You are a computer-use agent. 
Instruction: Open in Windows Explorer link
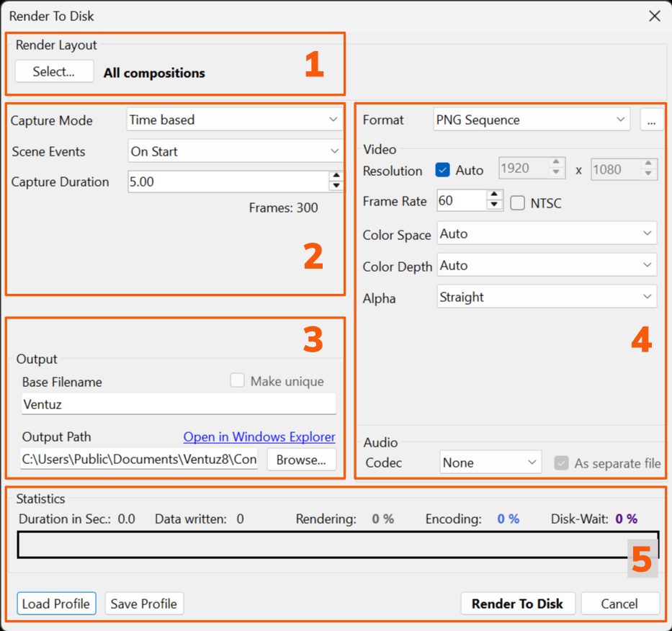(259, 437)
